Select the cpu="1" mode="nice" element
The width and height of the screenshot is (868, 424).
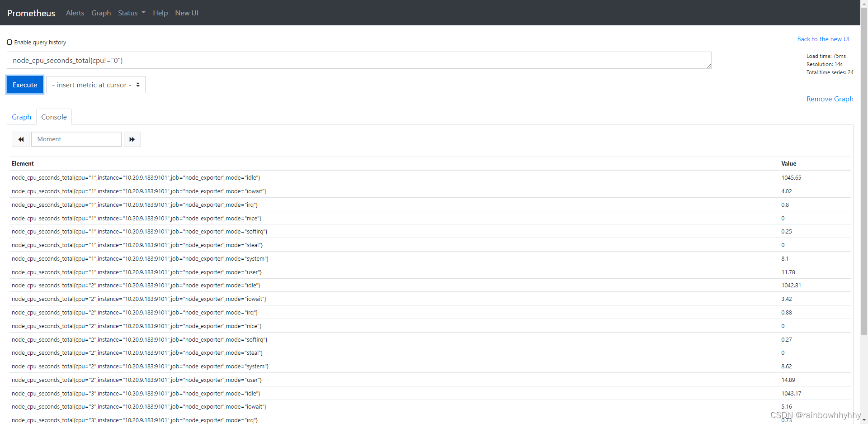point(137,218)
